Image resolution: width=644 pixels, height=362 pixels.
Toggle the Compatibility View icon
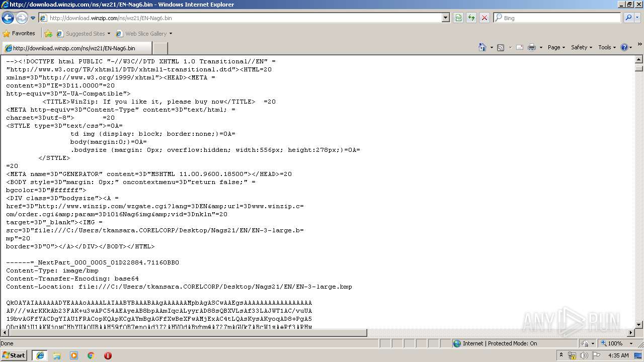[458, 18]
